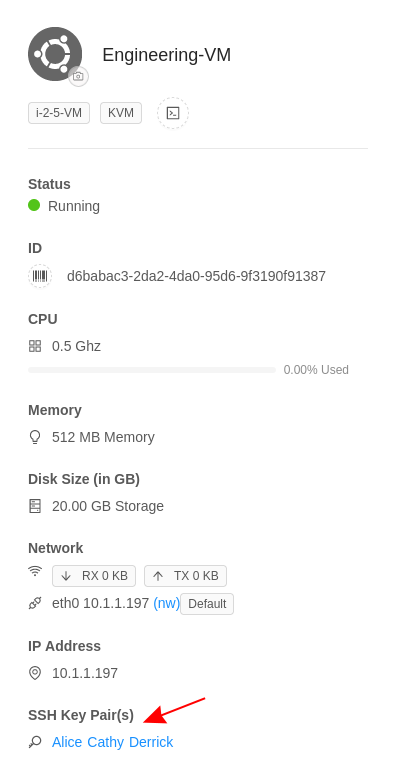The image size is (393, 773).
Task: Click the barcode ID icon
Action: click(40, 276)
